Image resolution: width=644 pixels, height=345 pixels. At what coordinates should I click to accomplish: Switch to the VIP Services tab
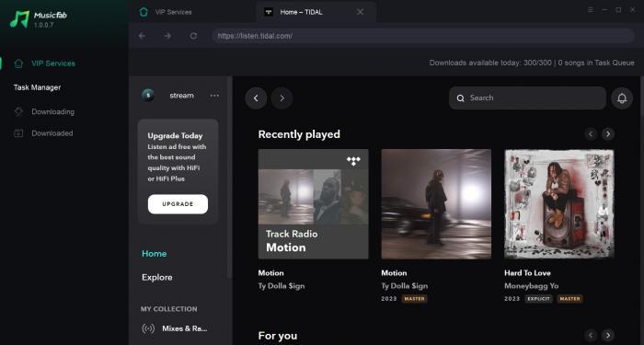tap(166, 12)
